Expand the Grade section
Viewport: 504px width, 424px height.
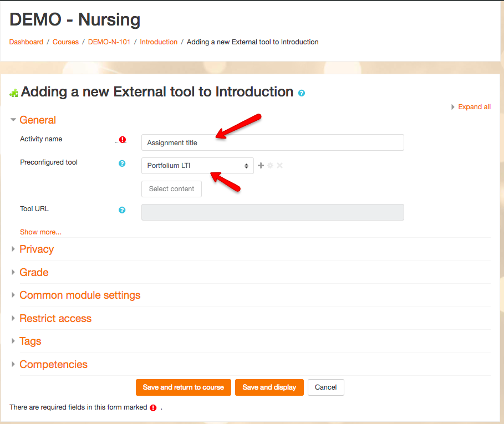(x=34, y=273)
